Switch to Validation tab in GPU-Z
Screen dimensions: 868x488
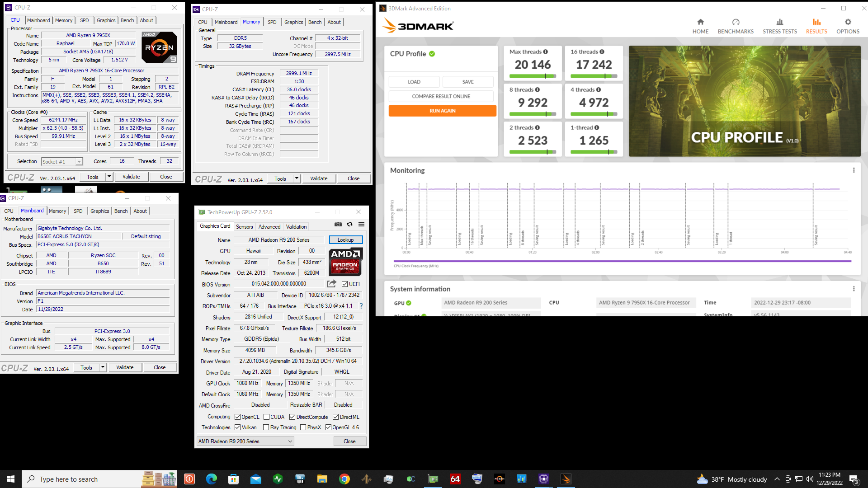(296, 227)
